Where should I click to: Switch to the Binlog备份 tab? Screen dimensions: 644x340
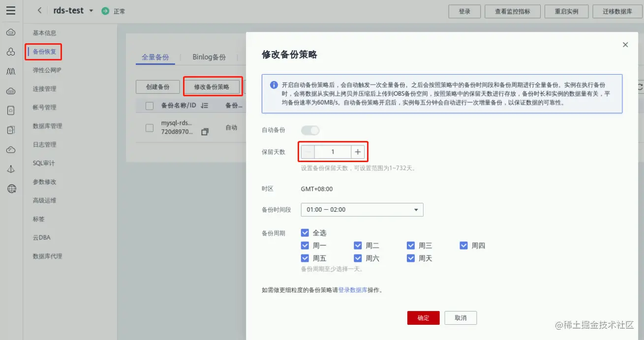pyautogui.click(x=209, y=57)
